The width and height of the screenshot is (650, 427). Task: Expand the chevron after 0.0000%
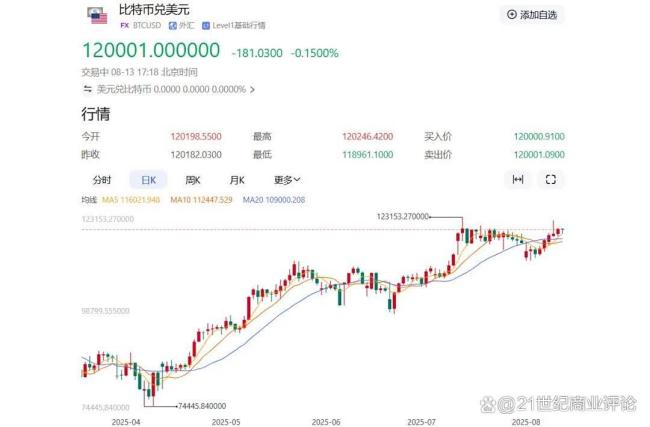[252, 90]
